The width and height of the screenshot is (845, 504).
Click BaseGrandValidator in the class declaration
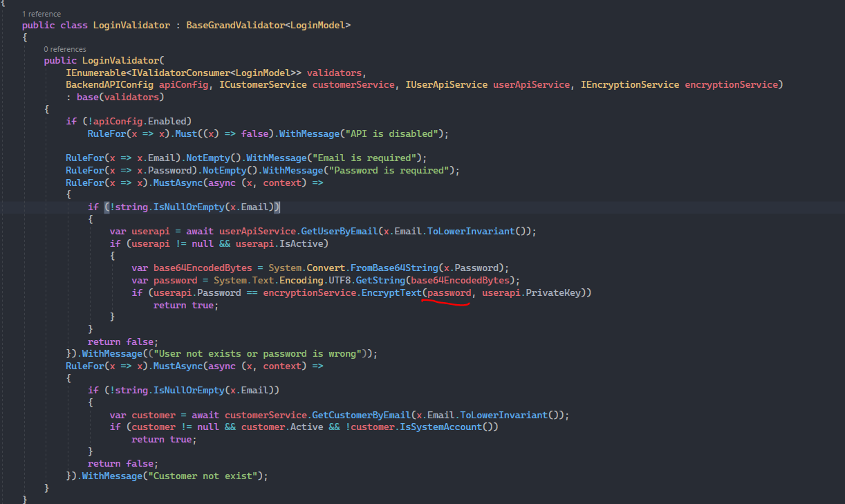click(236, 25)
